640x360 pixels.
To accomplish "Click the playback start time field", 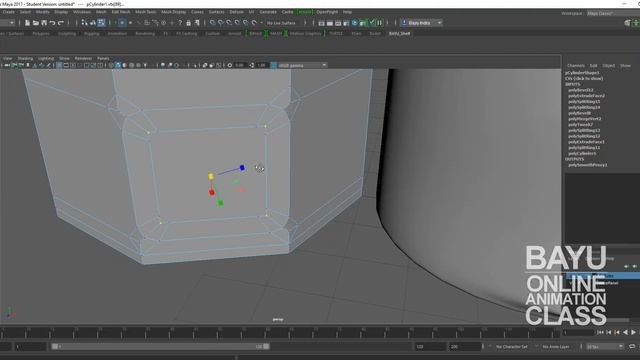I will tap(31, 347).
